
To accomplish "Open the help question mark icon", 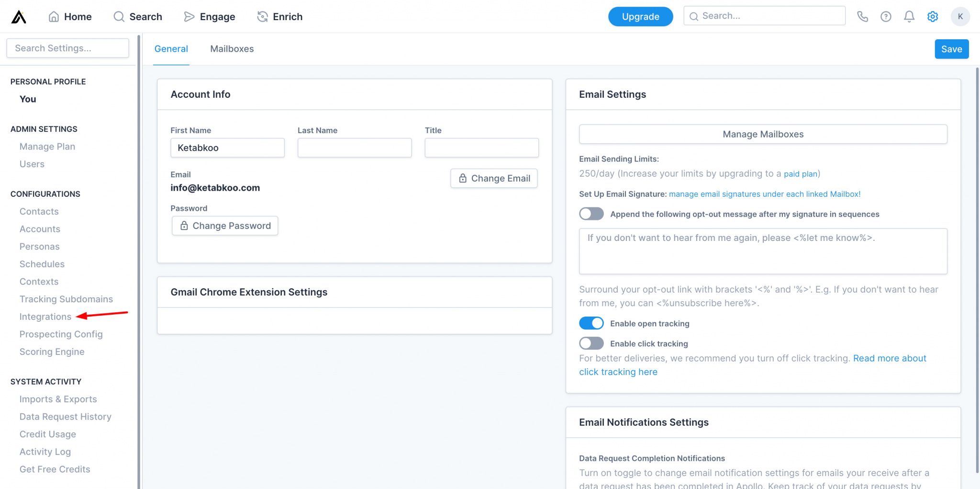I will point(886,17).
